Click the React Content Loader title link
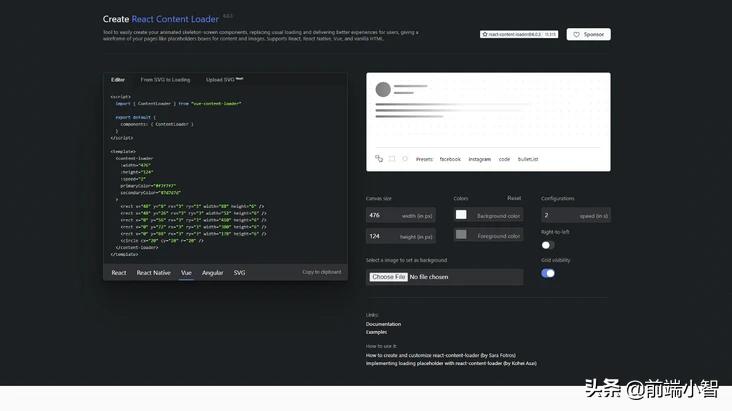732x411 pixels. click(175, 19)
